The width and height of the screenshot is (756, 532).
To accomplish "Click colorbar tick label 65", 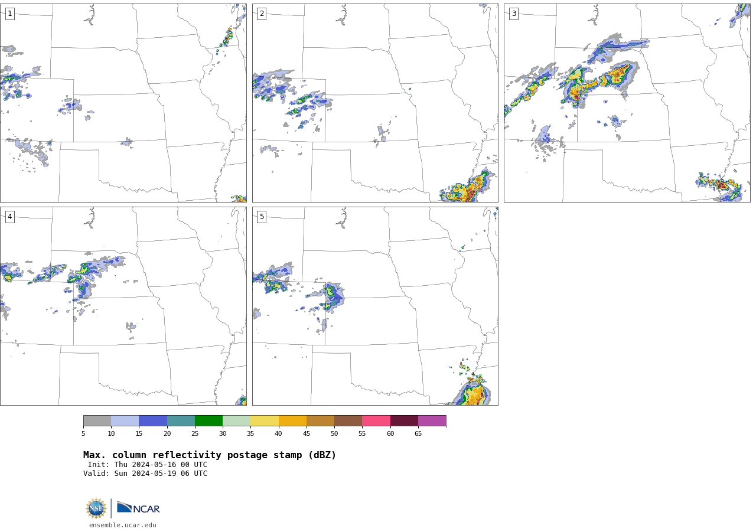I will coord(418,434).
